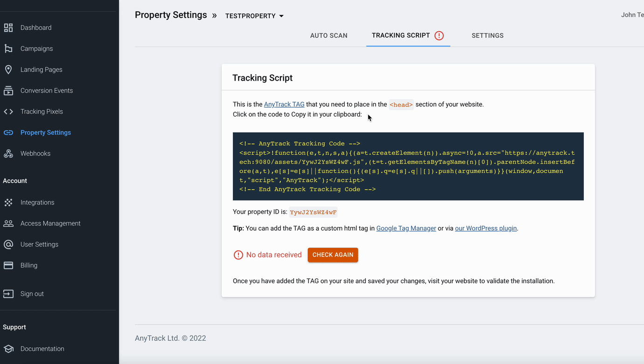Viewport: 644px width, 364px height.
Task: Click the Campaigns flag icon
Action: [8, 48]
